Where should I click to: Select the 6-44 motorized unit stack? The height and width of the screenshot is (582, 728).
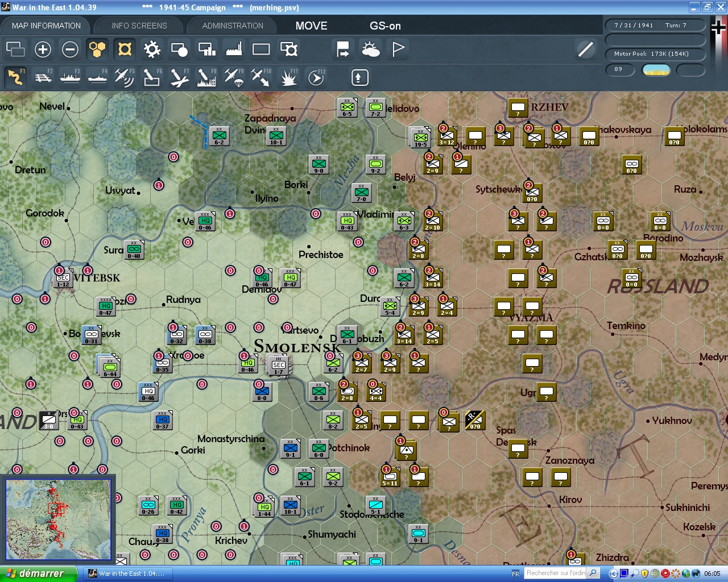(110, 367)
